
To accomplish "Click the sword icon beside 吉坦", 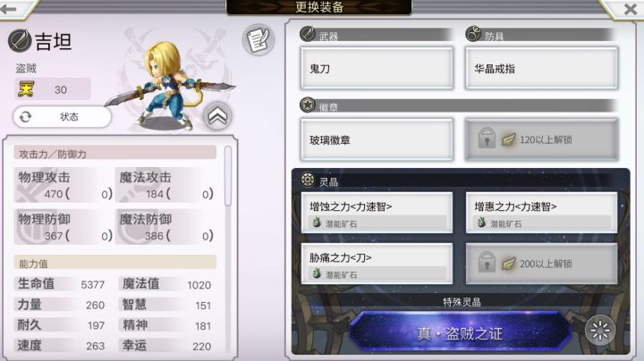I will click(x=20, y=40).
